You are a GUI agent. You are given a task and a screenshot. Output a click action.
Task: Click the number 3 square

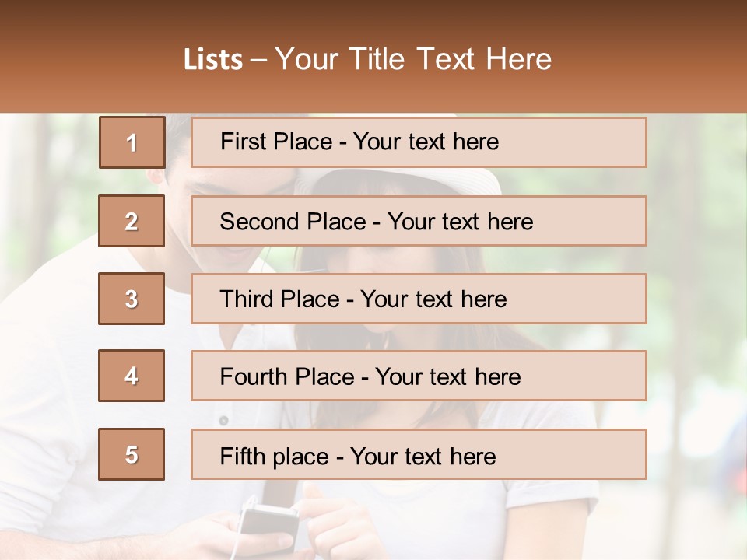[132, 299]
